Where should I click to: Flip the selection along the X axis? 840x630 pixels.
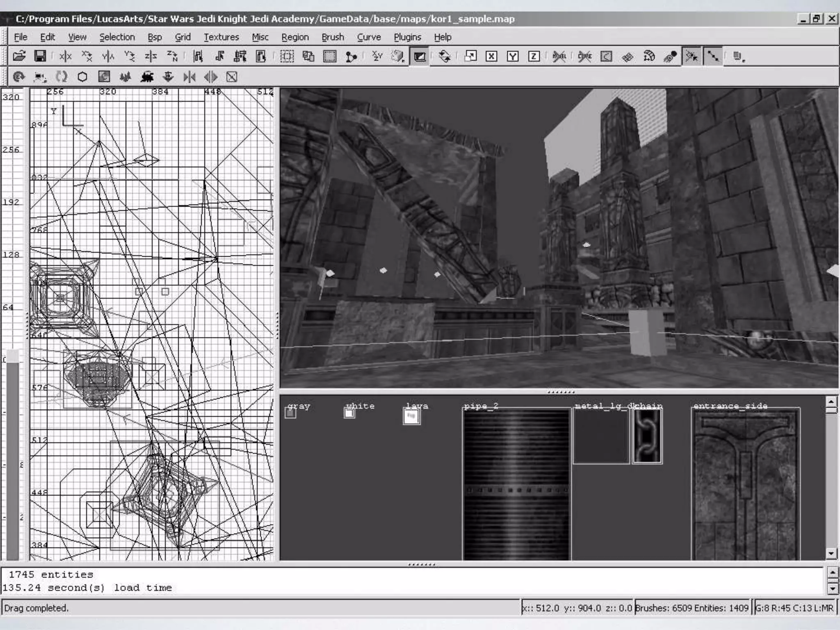click(x=65, y=56)
